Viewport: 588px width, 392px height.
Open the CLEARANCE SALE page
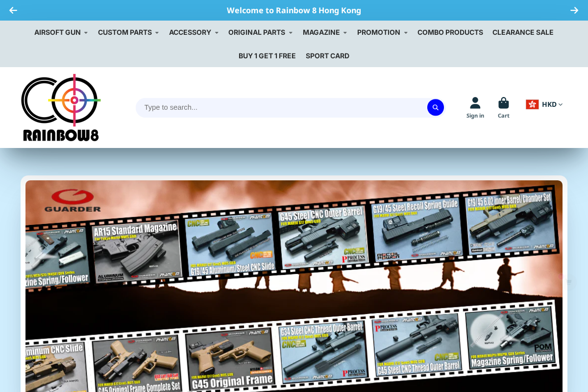click(523, 32)
